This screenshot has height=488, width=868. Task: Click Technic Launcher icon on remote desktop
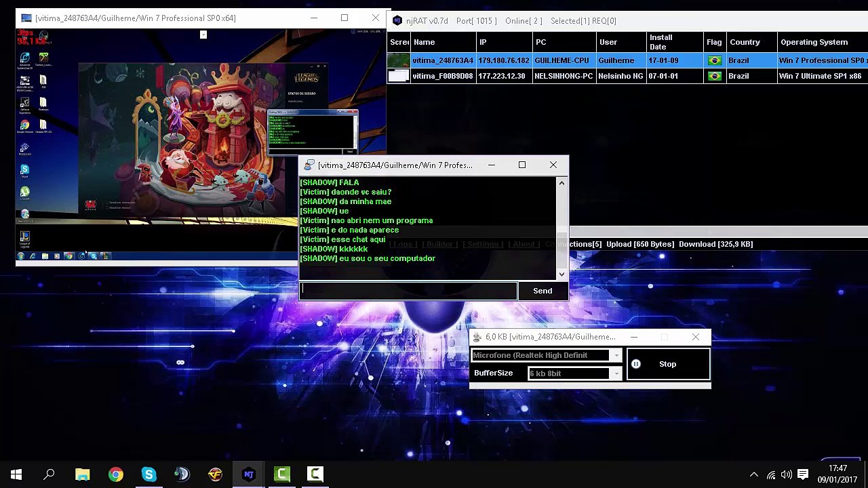[43, 59]
